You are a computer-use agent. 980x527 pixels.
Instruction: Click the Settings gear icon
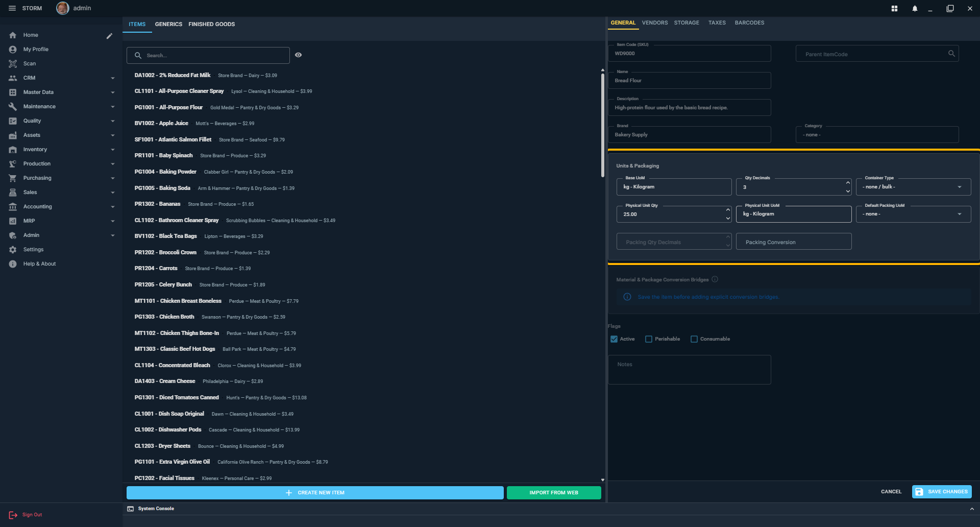13,250
